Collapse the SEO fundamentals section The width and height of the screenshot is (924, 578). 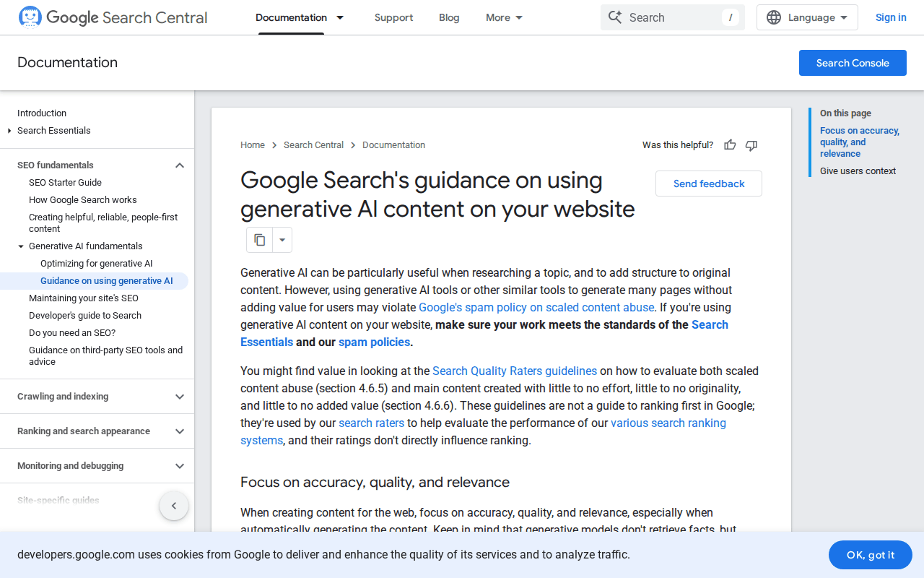pos(180,165)
